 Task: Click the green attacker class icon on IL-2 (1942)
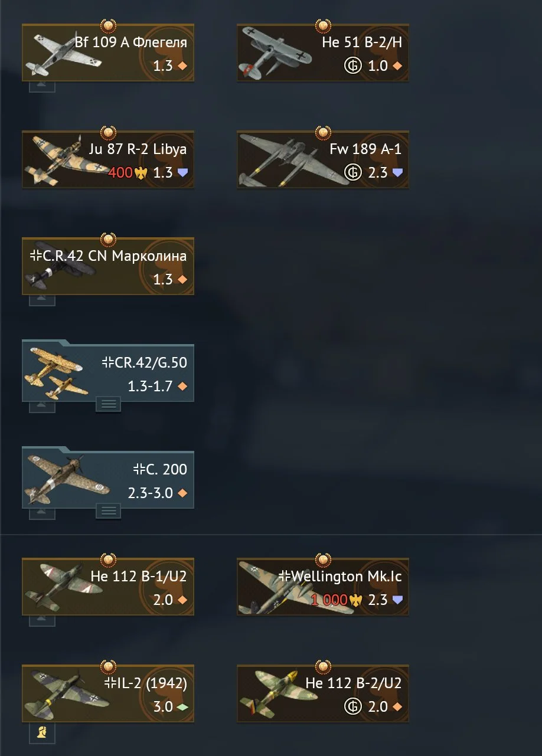tap(182, 707)
